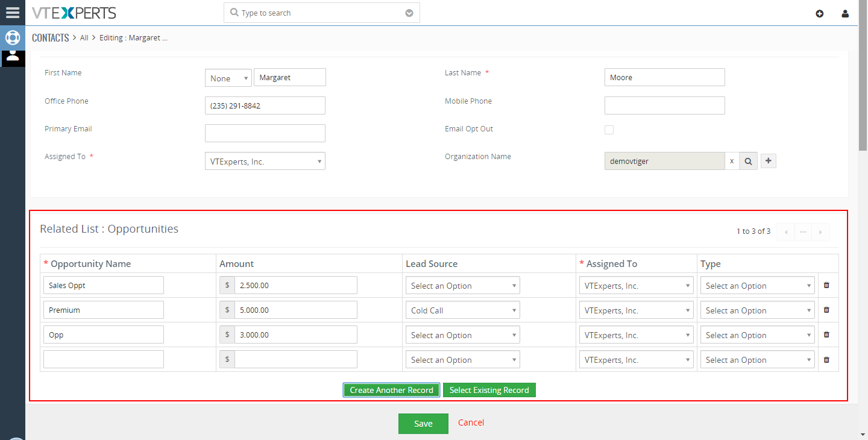Cancel editing the contact
The image size is (868, 440).
click(471, 423)
